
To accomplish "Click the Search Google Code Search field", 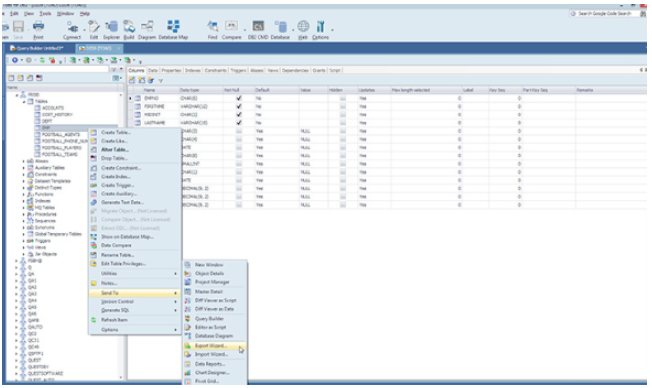I will pyautogui.click(x=604, y=14).
